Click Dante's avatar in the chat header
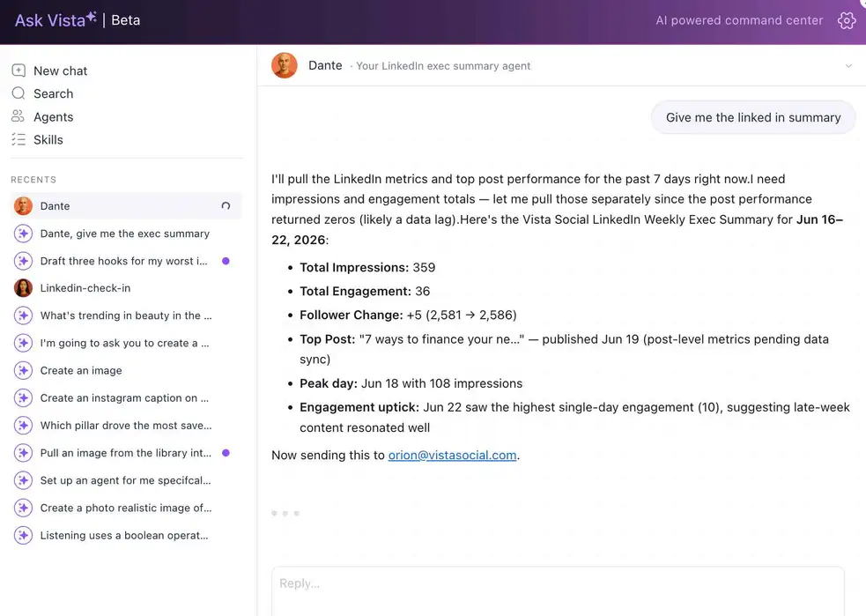The width and height of the screenshot is (866, 616). pyautogui.click(x=285, y=65)
